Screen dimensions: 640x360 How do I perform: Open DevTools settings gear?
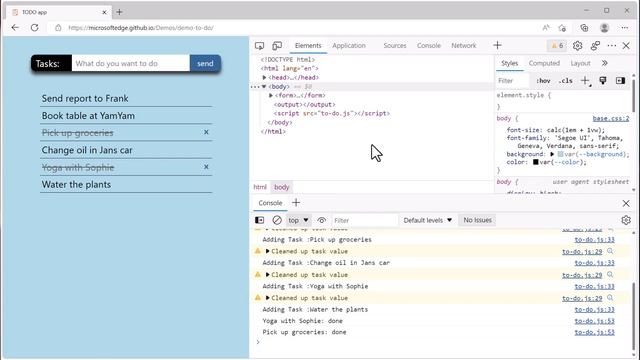577,46
